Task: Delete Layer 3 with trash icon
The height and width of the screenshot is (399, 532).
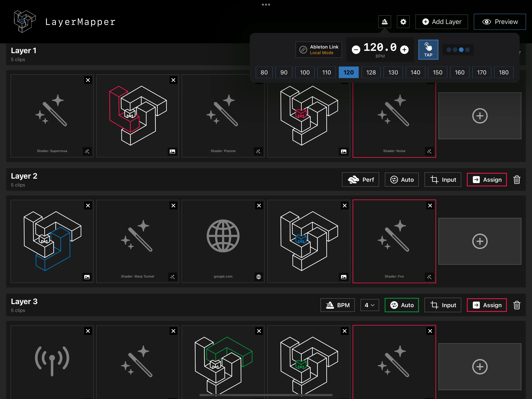Action: (x=517, y=305)
